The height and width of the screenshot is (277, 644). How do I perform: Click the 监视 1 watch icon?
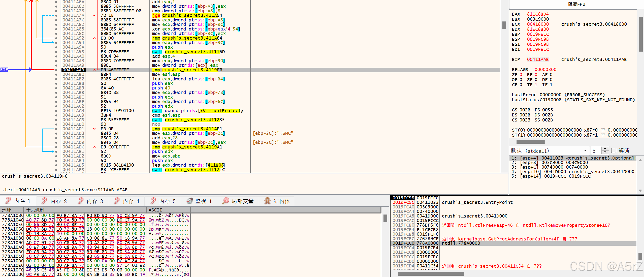pos(189,201)
